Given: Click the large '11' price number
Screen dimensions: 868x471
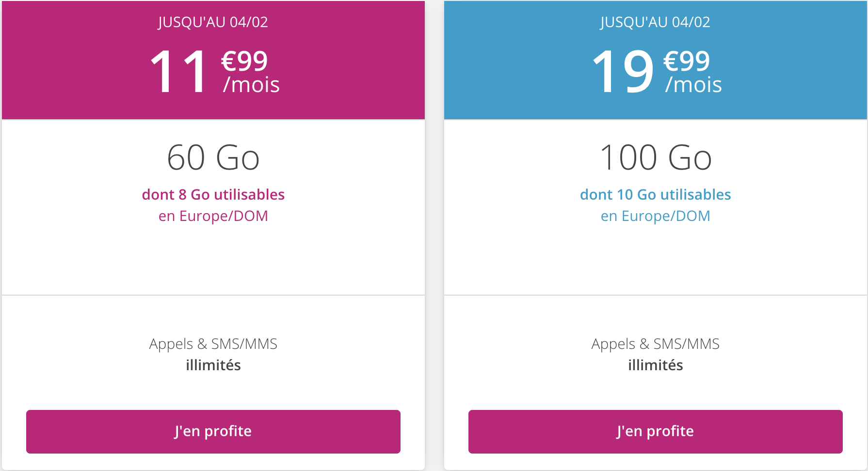Looking at the screenshot, I should [179, 71].
